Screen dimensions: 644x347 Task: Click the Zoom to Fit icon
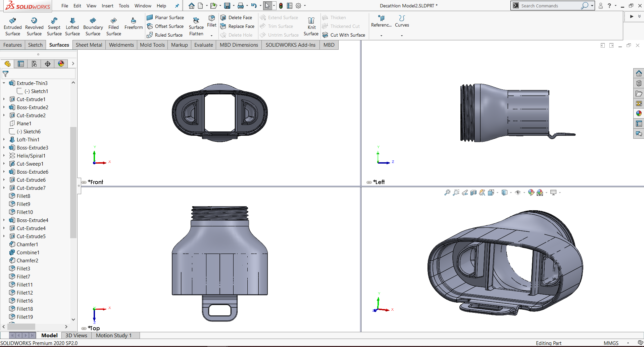click(x=447, y=192)
